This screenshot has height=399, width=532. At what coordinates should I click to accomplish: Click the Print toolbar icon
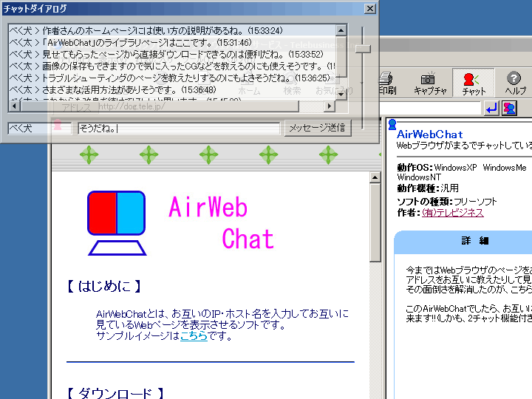[386, 83]
